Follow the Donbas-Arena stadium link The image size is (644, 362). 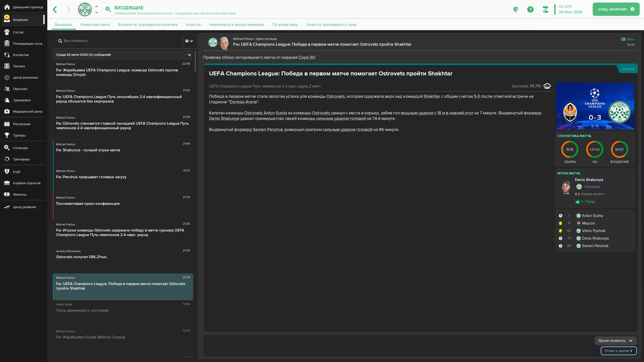243,102
